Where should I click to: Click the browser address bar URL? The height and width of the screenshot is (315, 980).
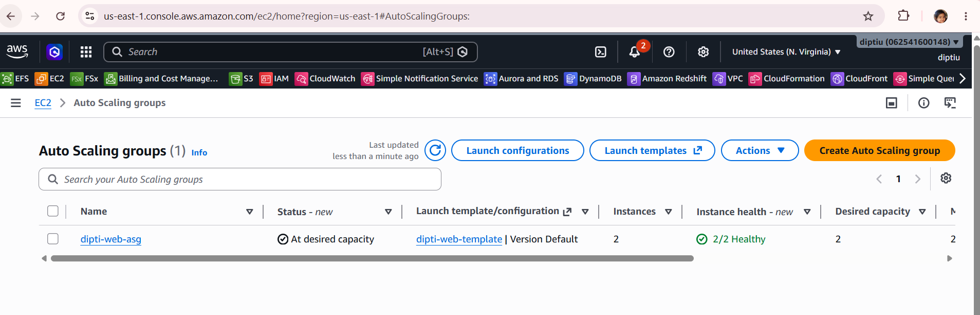pos(286,16)
